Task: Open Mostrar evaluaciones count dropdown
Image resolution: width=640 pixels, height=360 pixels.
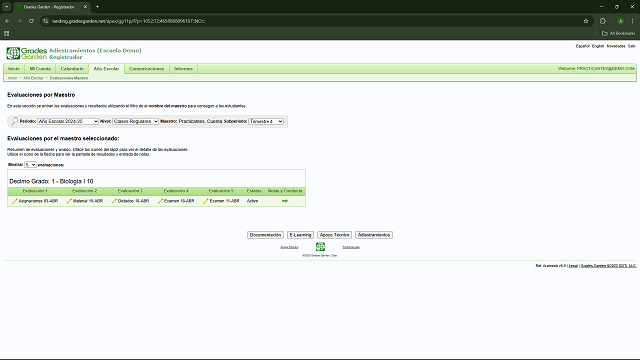Action: (x=30, y=165)
